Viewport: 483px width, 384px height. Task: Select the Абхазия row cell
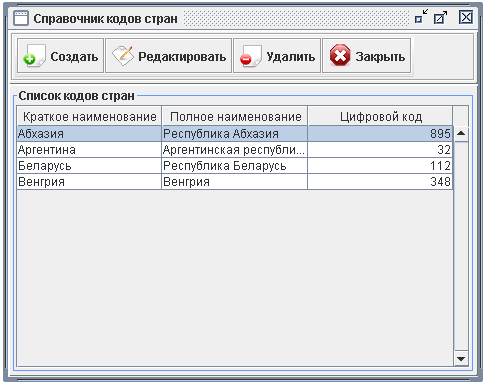89,134
